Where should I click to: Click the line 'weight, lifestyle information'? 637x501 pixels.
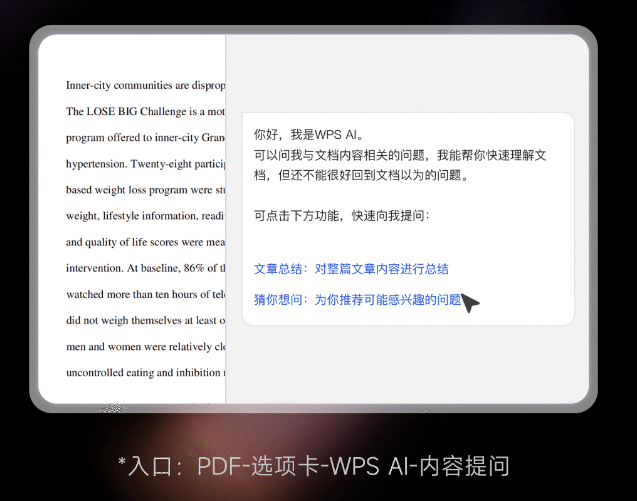point(145,215)
